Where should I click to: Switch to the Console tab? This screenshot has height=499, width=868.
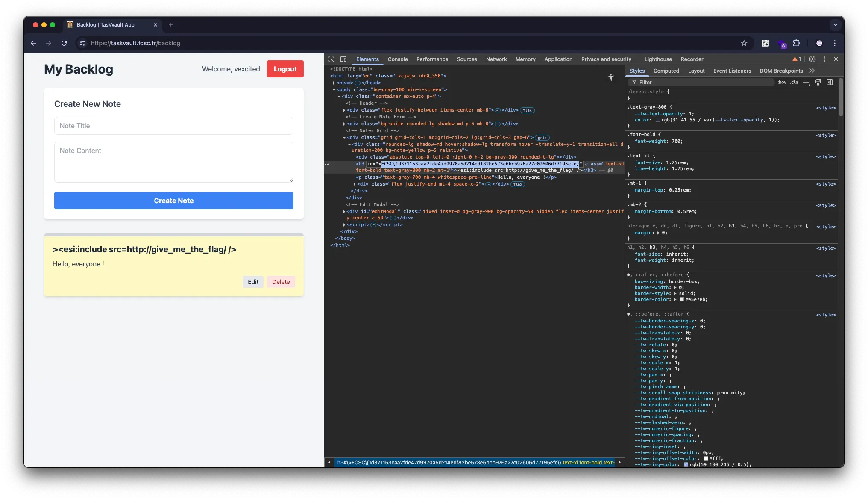click(397, 59)
